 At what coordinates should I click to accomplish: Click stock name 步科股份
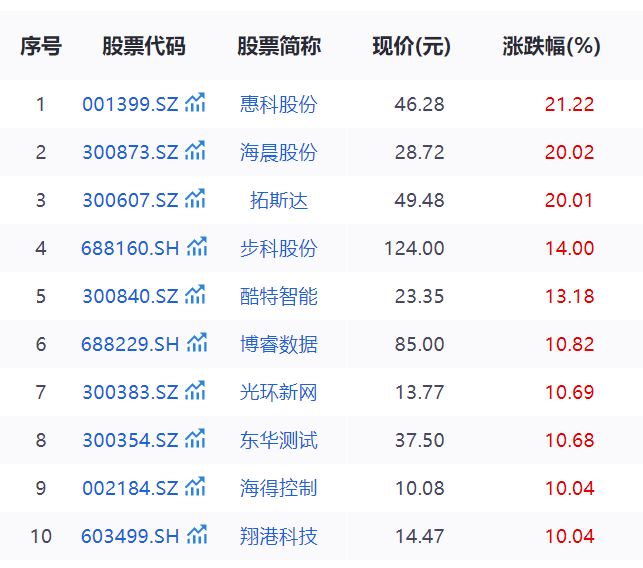click(279, 248)
